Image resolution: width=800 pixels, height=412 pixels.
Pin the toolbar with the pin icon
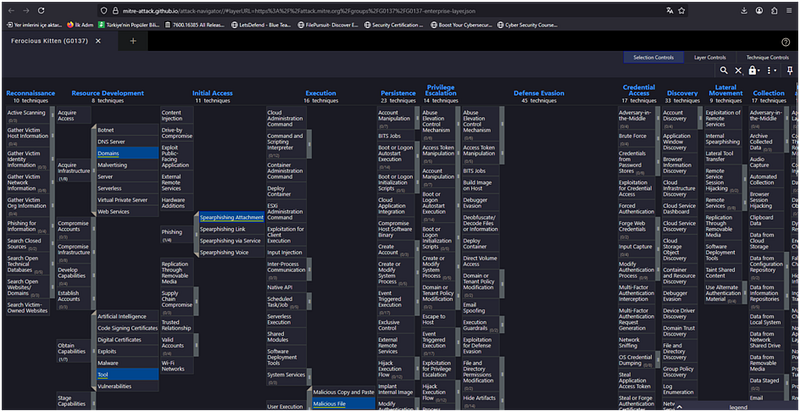pyautogui.click(x=790, y=70)
